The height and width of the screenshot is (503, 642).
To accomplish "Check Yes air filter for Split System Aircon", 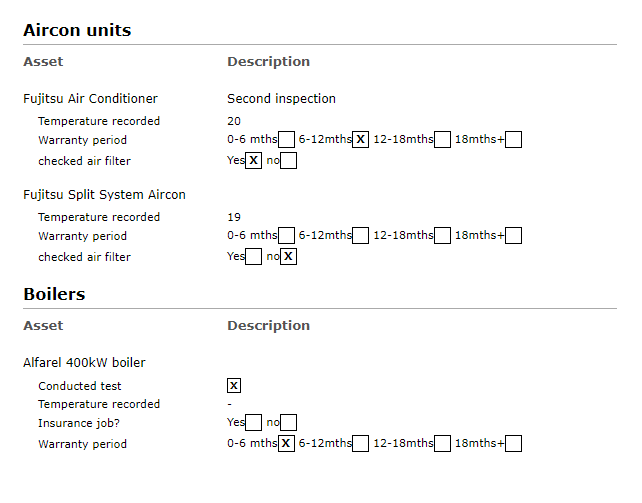I will coord(253,257).
